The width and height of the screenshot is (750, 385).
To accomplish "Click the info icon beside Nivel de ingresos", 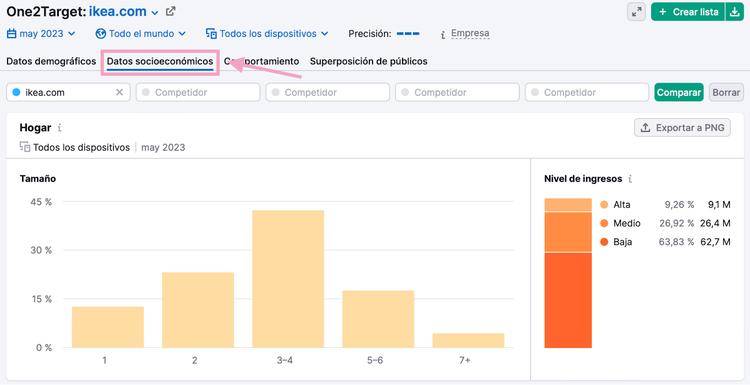I will [630, 179].
